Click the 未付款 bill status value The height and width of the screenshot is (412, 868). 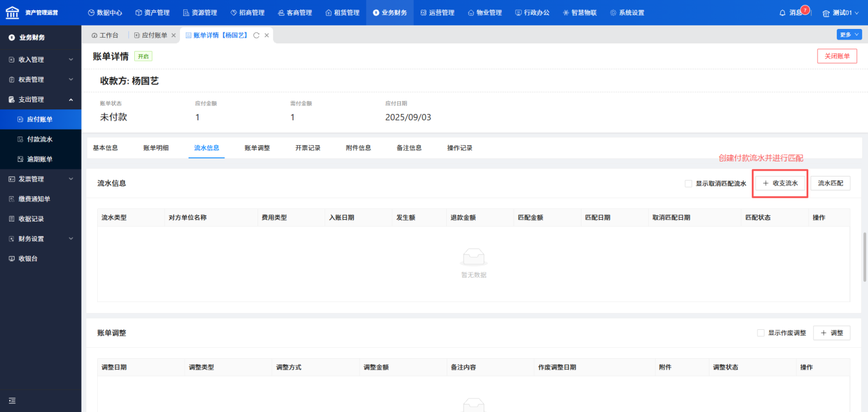point(113,117)
